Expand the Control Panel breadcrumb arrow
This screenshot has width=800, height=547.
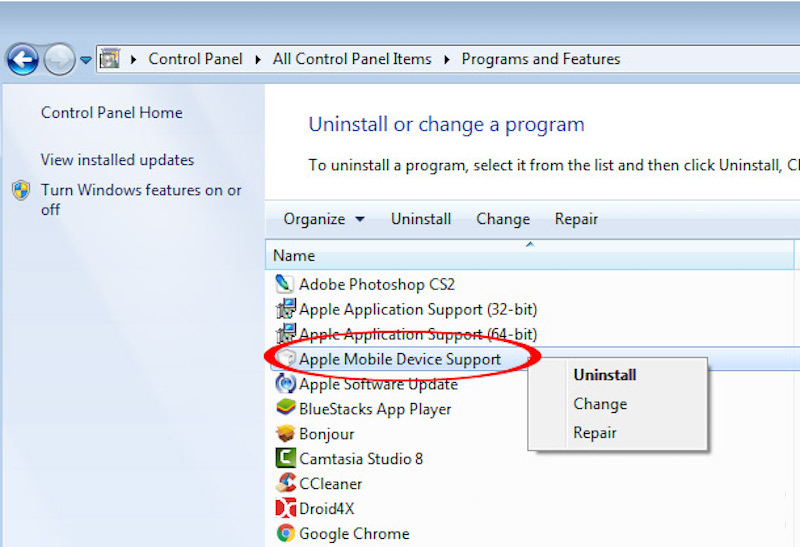(x=257, y=60)
